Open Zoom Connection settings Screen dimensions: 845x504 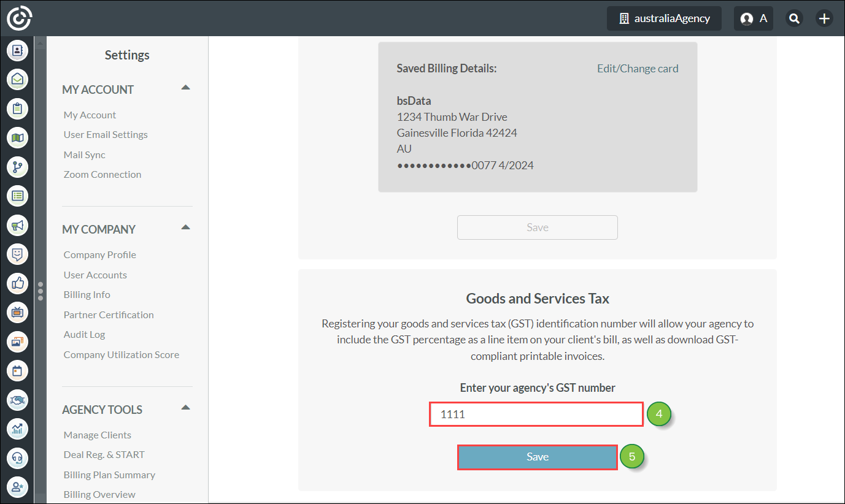pyautogui.click(x=102, y=174)
